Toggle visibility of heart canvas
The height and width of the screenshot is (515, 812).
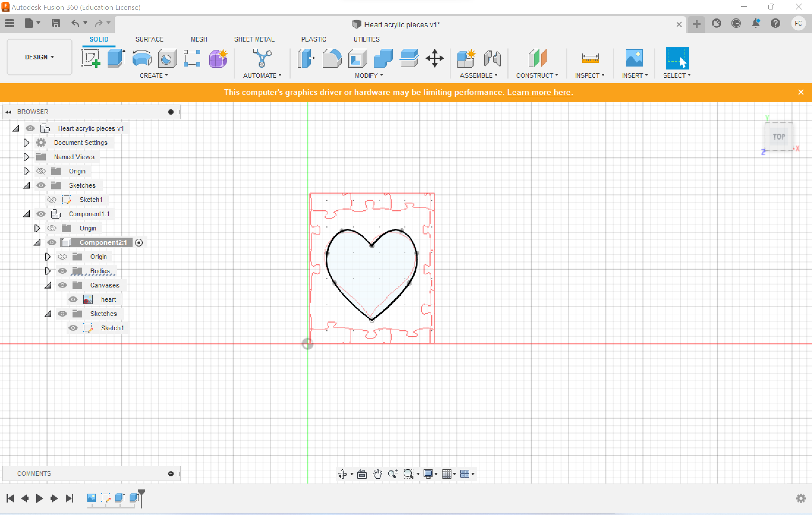click(72, 298)
